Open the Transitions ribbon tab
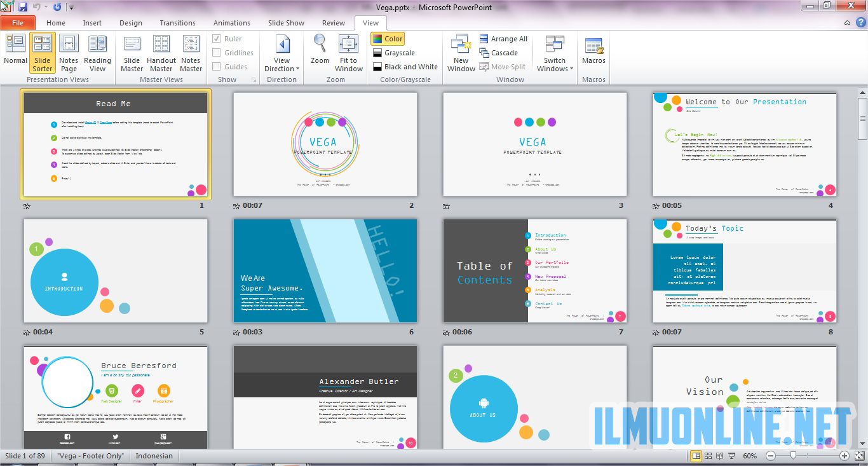868x466 pixels. [177, 23]
